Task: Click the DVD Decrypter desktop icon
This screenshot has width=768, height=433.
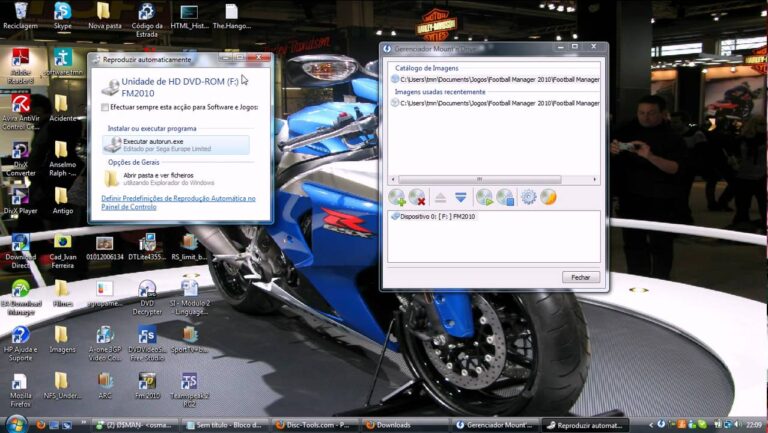Action: pyautogui.click(x=147, y=297)
